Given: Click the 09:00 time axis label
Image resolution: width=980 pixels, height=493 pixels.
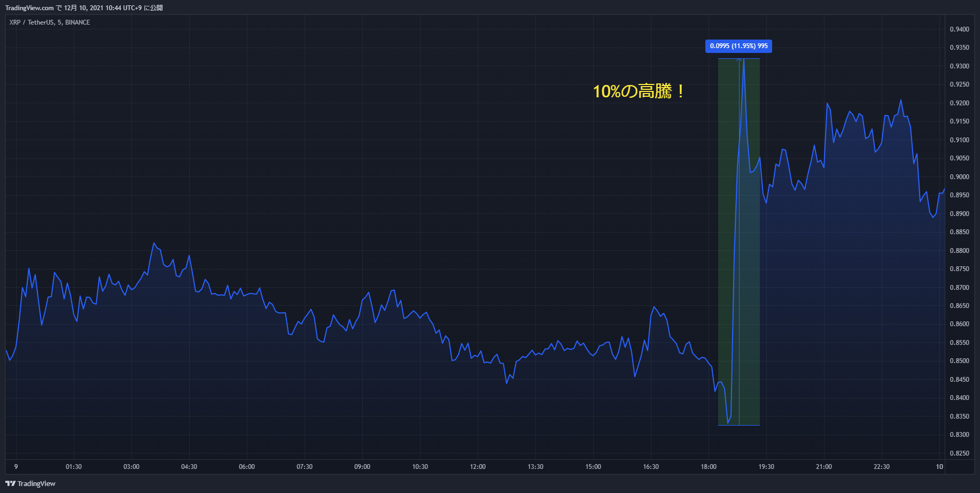Looking at the screenshot, I should (362, 467).
